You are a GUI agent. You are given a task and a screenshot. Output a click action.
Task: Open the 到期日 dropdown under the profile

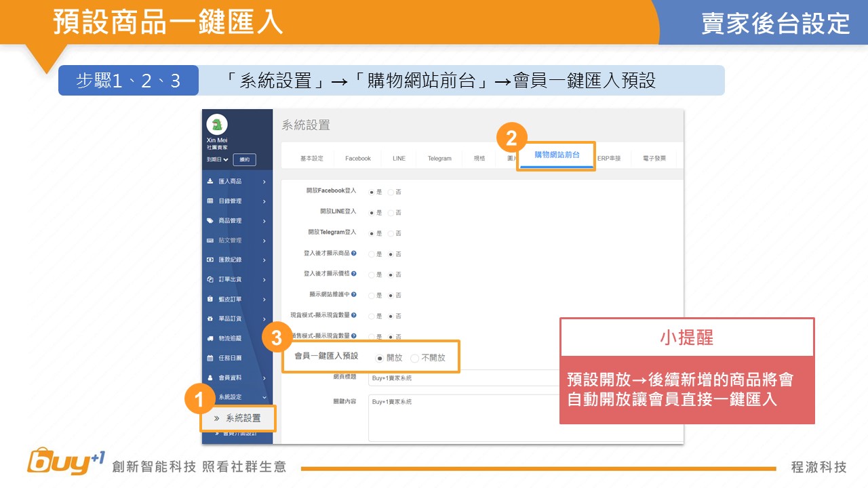216,160
